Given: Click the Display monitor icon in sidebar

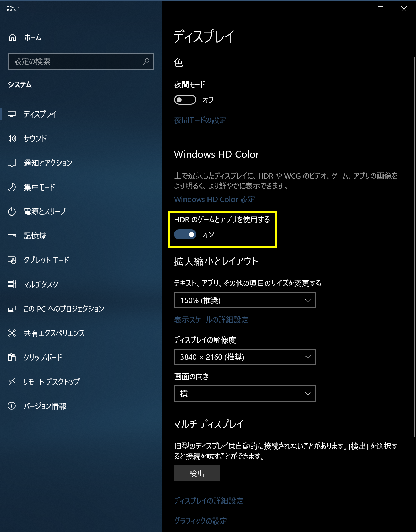Looking at the screenshot, I should [12, 114].
